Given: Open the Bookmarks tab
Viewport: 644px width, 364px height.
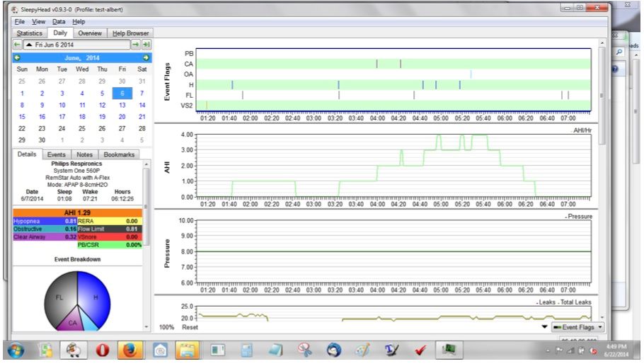Looking at the screenshot, I should tap(119, 154).
